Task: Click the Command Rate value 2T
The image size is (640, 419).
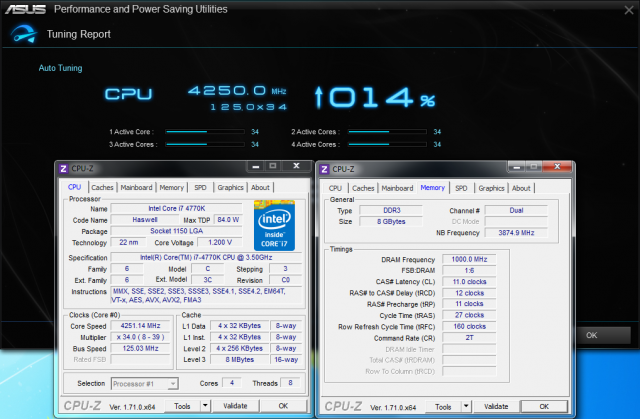Action: point(469,338)
